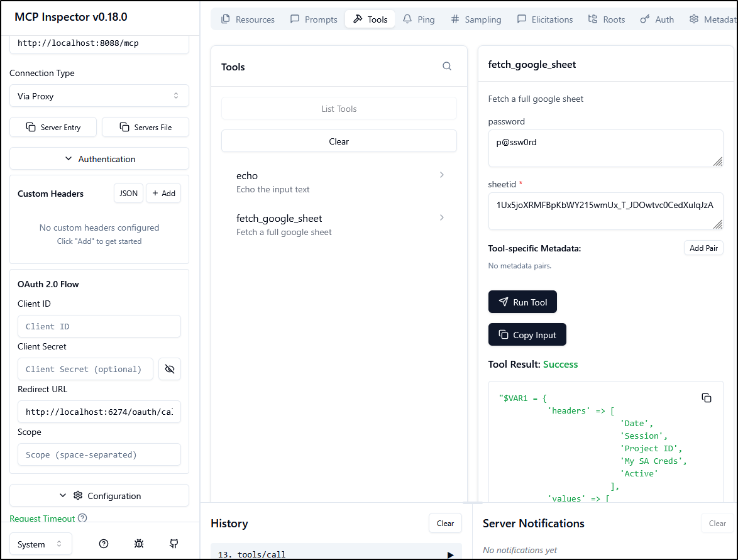Image resolution: width=738 pixels, height=560 pixels.
Task: Open the Connection Type dropdown
Action: click(x=99, y=96)
